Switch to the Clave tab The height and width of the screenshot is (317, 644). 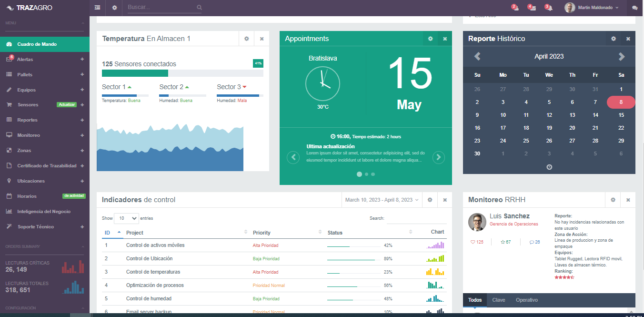pyautogui.click(x=499, y=300)
